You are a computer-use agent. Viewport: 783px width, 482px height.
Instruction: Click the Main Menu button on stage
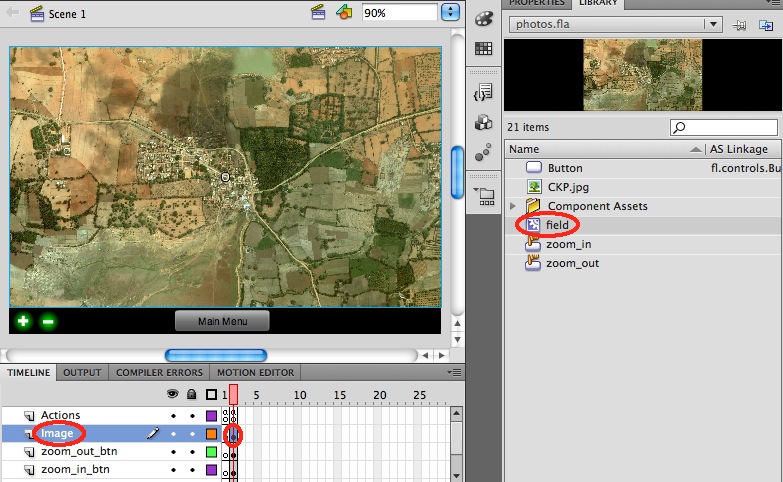(222, 321)
